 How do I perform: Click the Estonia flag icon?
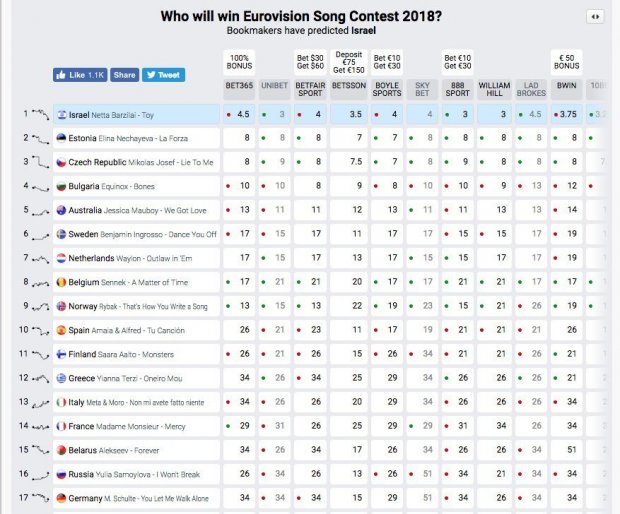62,138
